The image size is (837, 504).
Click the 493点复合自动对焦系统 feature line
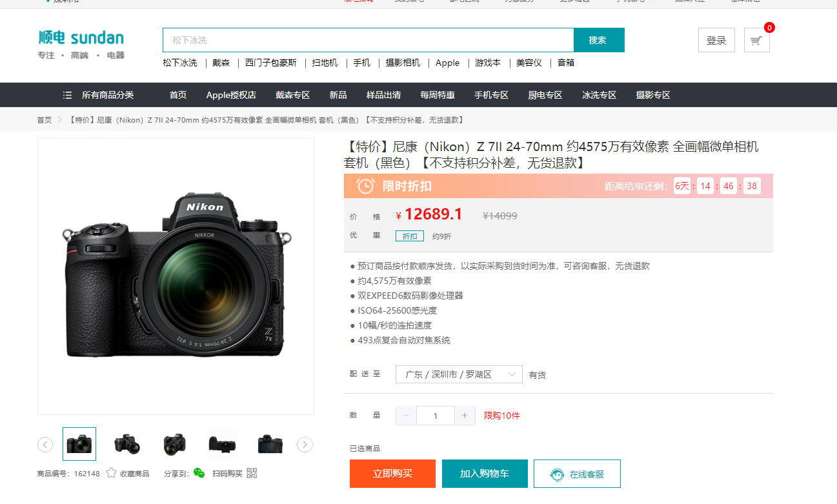coord(404,340)
